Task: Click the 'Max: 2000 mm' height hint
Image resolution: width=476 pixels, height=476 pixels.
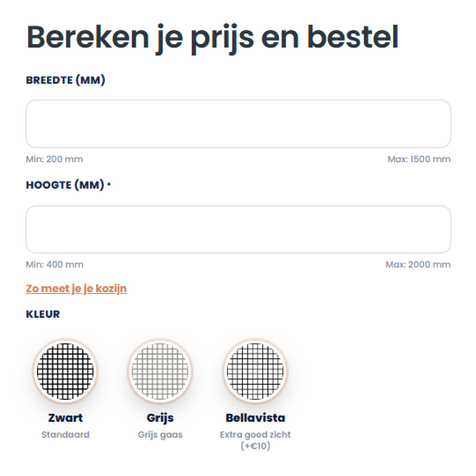Action: coord(418,264)
